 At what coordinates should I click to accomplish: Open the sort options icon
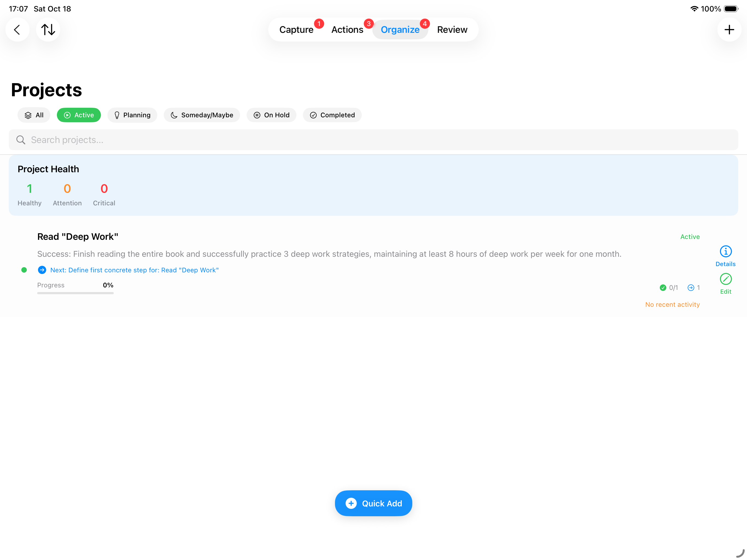pyautogui.click(x=48, y=30)
